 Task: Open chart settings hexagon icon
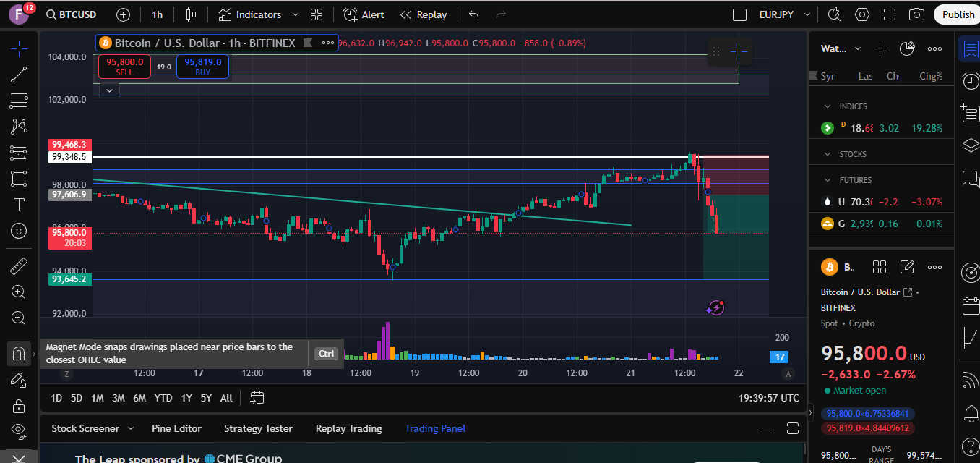point(862,14)
